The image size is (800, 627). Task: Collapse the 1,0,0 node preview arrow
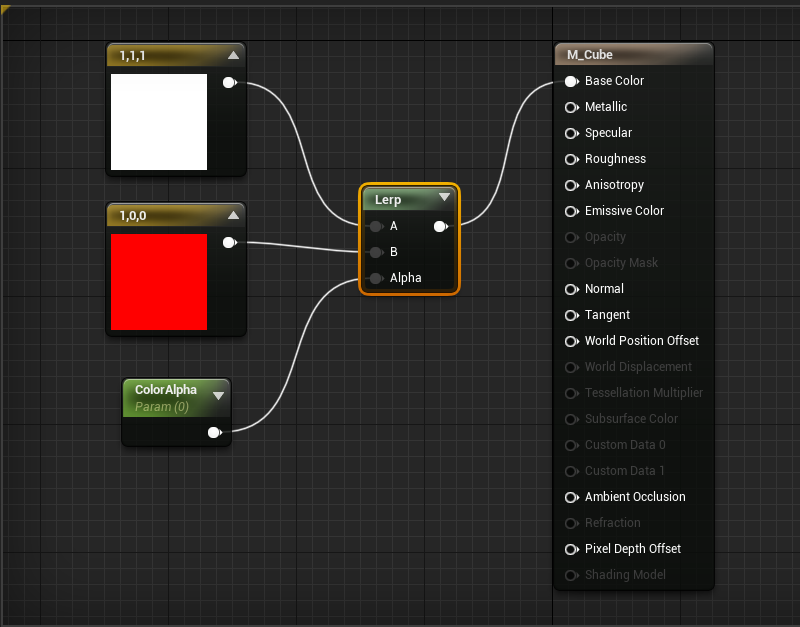click(233, 215)
